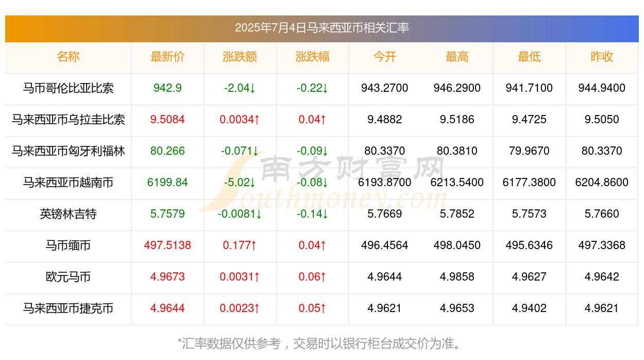Click previous close 944.9400
644x360 pixels.
(602, 88)
